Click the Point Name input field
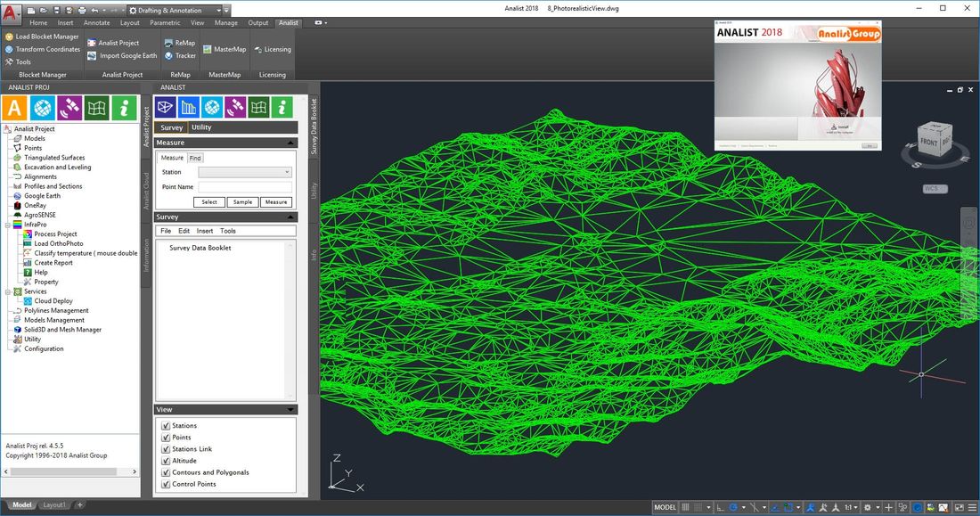This screenshot has width=980, height=516. point(245,187)
